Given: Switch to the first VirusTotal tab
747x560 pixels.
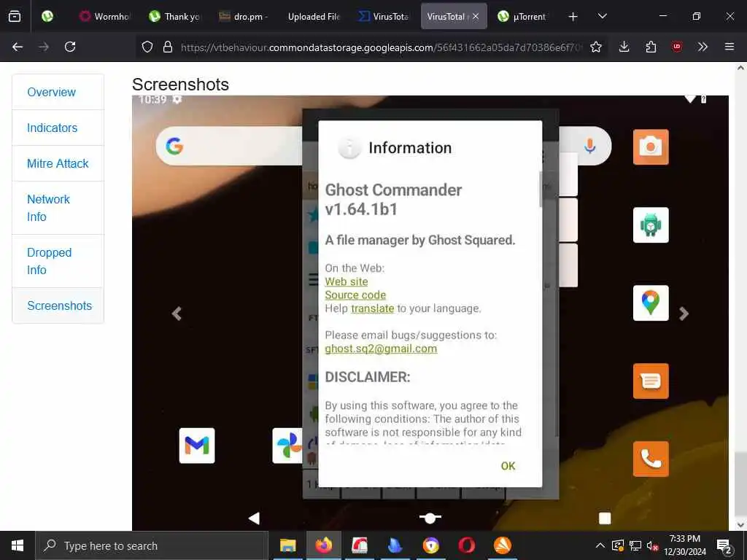Looking at the screenshot, I should [383, 16].
